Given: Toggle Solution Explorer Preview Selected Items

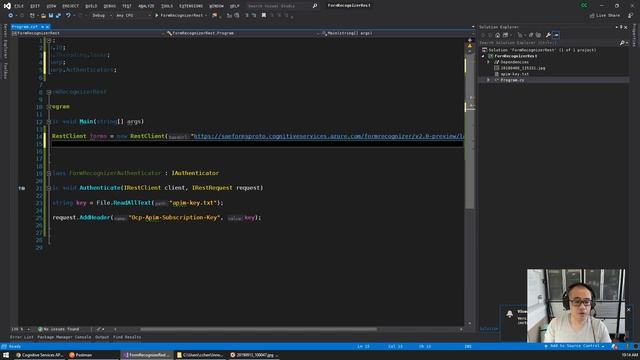Looking at the screenshot, I should [556, 35].
